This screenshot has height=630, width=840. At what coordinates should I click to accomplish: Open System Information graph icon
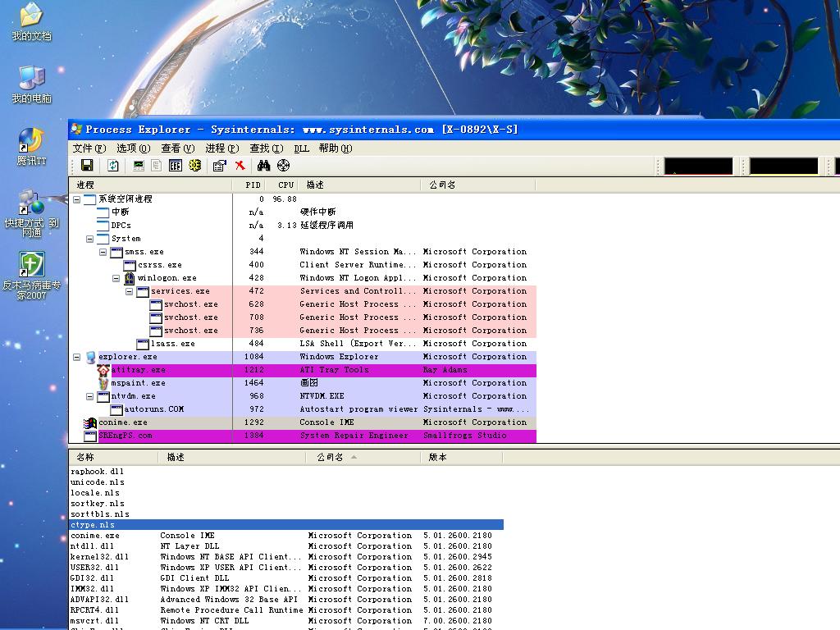[139, 166]
